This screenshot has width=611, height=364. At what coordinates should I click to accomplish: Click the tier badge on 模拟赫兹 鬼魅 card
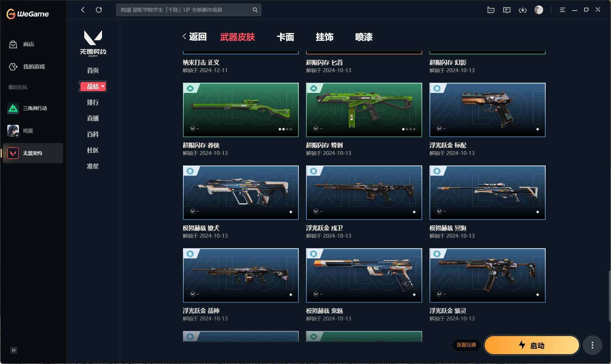pyautogui.click(x=314, y=254)
